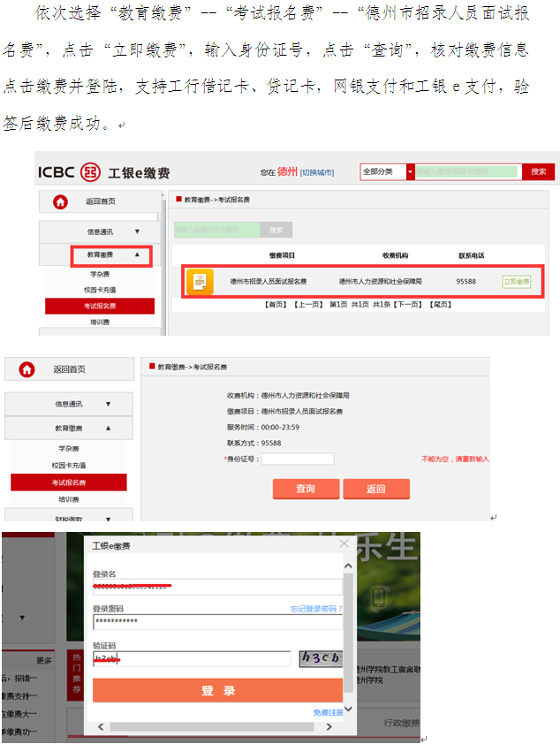Click home icon beside 返回首页 on ID query page
This screenshot has height=744, width=560.
point(27,369)
